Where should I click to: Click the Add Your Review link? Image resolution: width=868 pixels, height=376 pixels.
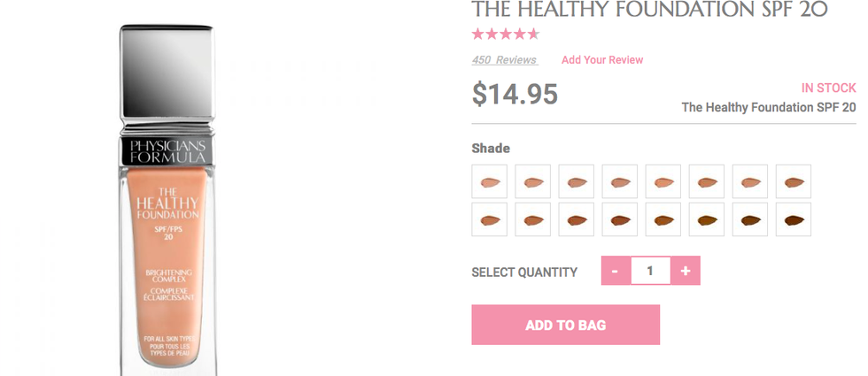click(x=602, y=60)
